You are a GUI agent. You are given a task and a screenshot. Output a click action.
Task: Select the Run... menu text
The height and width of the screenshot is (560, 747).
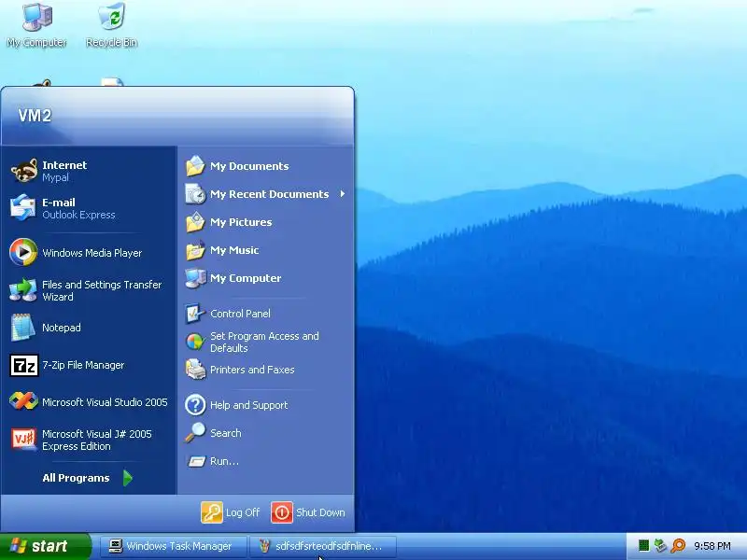click(224, 461)
